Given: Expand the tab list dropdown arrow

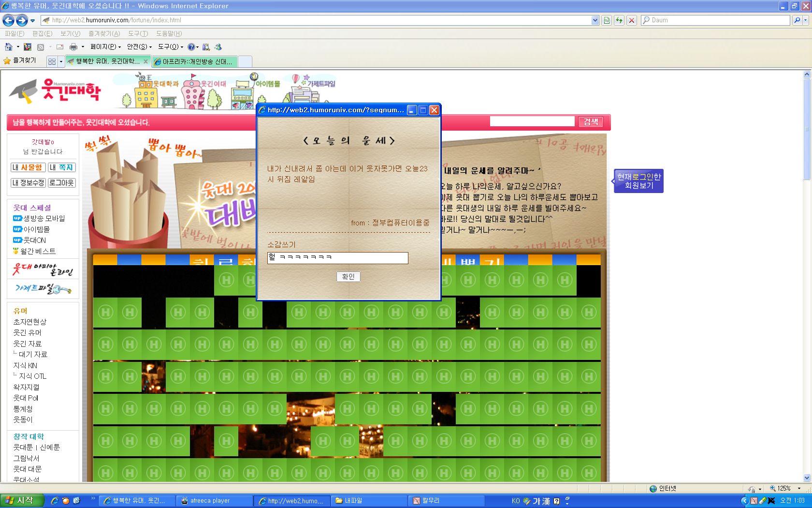Looking at the screenshot, I should pos(61,61).
